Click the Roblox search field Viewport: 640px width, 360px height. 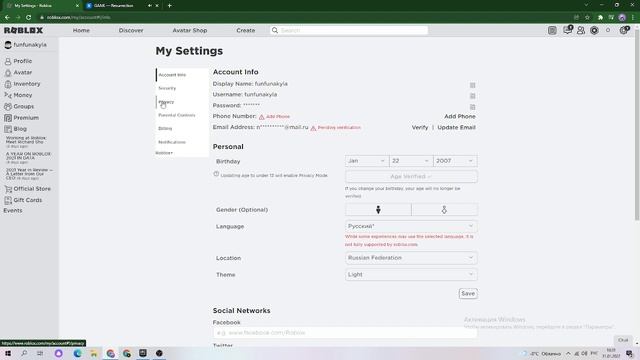coord(349,30)
